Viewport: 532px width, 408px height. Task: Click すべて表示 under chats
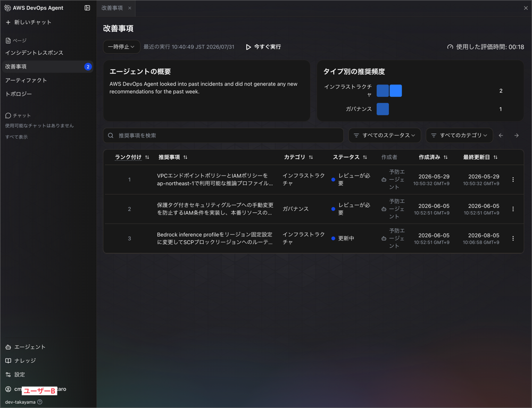tap(16, 137)
